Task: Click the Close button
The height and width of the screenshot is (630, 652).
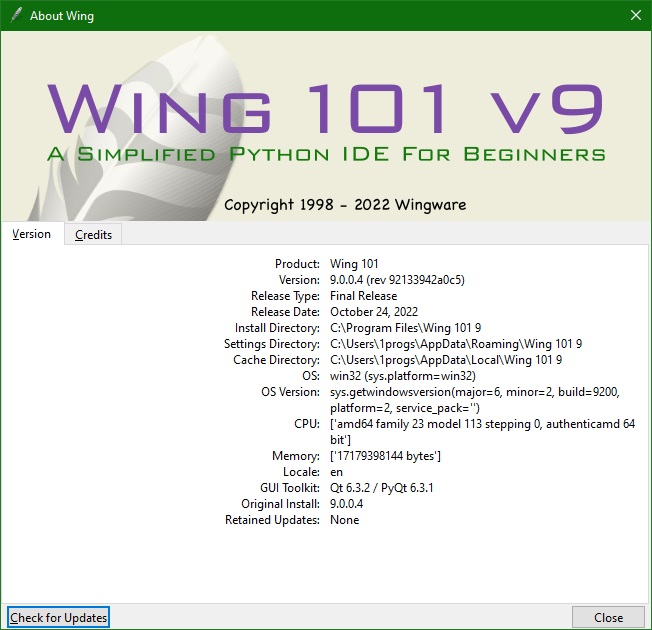Action: [608, 618]
